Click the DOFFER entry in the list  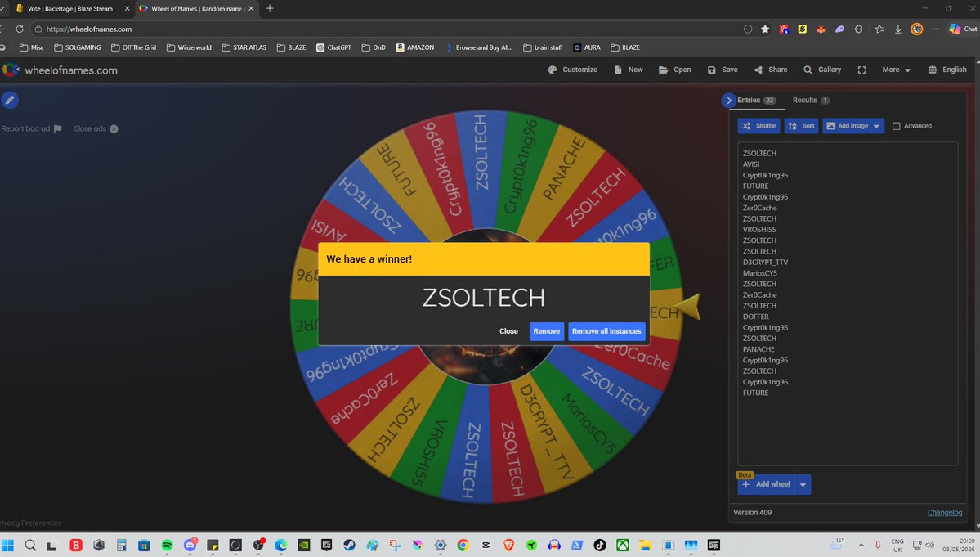[755, 317]
